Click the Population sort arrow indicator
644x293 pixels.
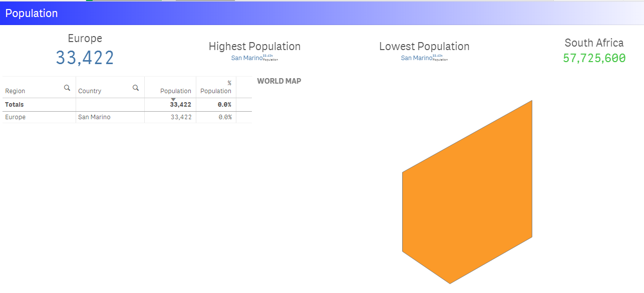coord(173,99)
